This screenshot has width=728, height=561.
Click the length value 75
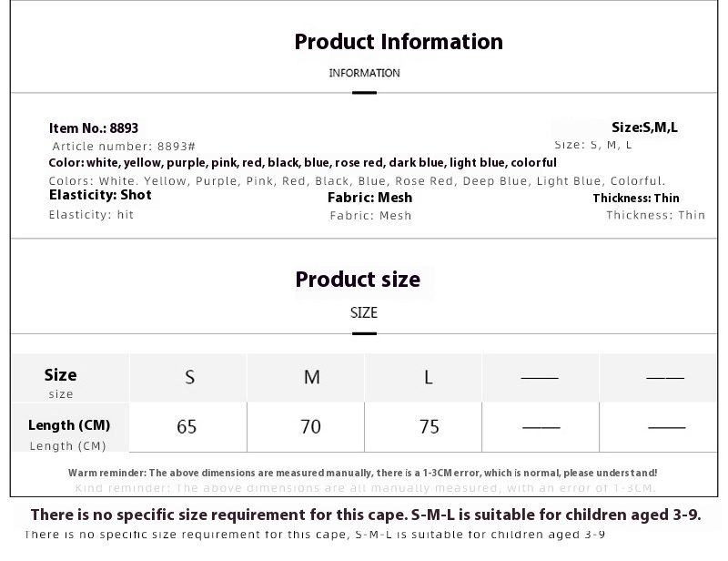429,427
